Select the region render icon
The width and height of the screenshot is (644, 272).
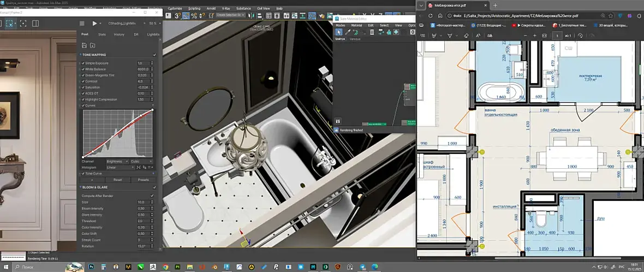[x=10, y=23]
